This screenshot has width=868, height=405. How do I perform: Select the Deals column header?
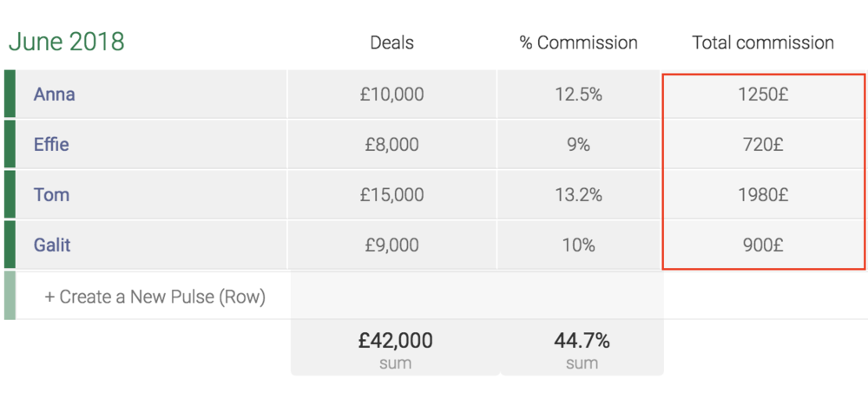coord(392,42)
